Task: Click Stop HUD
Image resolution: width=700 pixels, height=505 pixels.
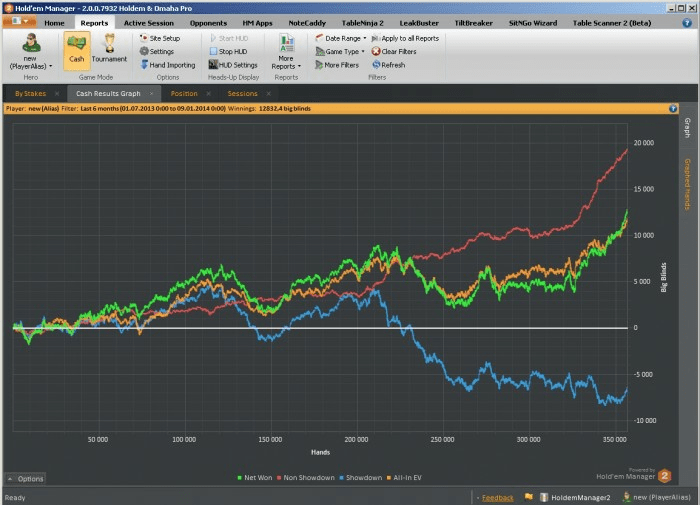Action: pos(228,51)
